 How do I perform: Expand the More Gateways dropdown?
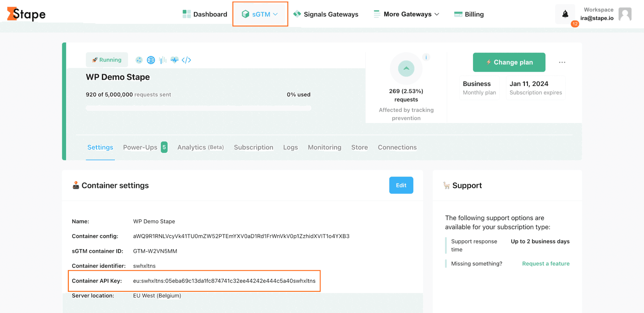pyautogui.click(x=406, y=14)
